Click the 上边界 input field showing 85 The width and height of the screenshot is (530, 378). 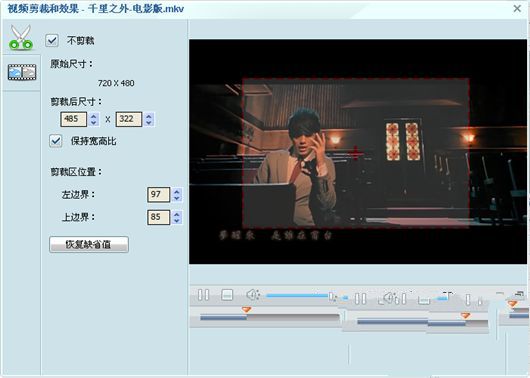159,217
